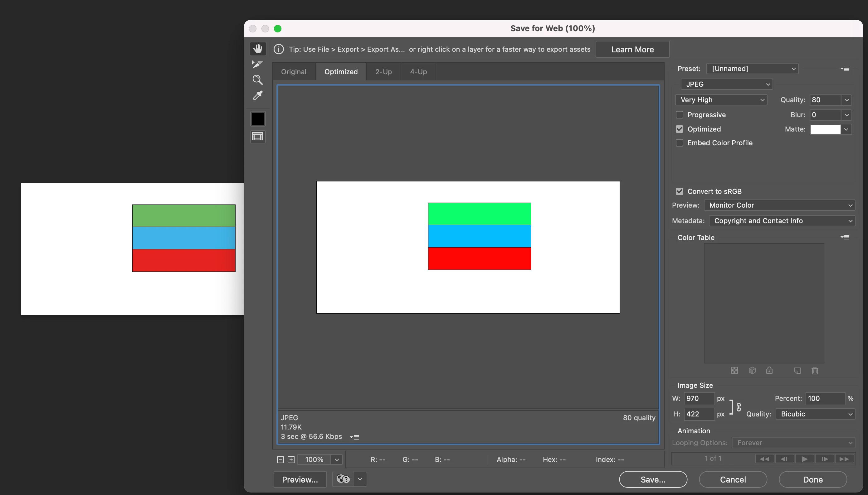
Task: Switch to the Original tab
Action: click(293, 72)
